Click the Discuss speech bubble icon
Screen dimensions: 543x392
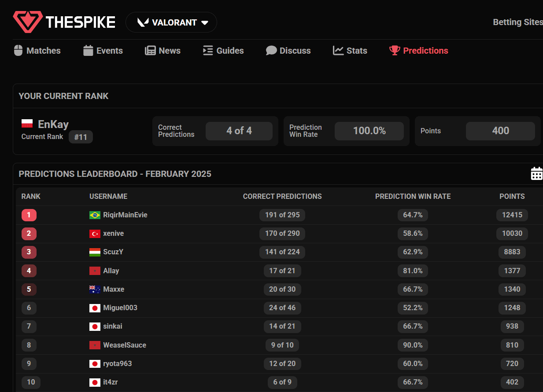tap(270, 50)
